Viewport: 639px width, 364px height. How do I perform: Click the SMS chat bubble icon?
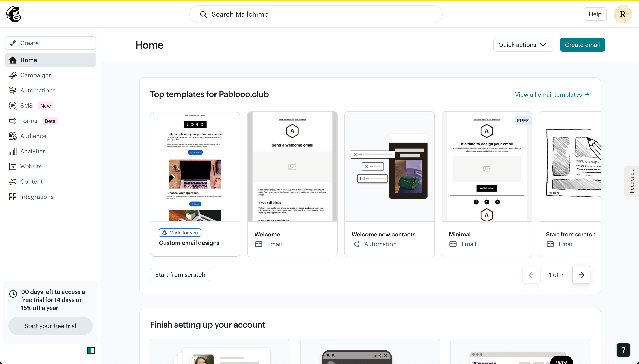pyautogui.click(x=12, y=106)
